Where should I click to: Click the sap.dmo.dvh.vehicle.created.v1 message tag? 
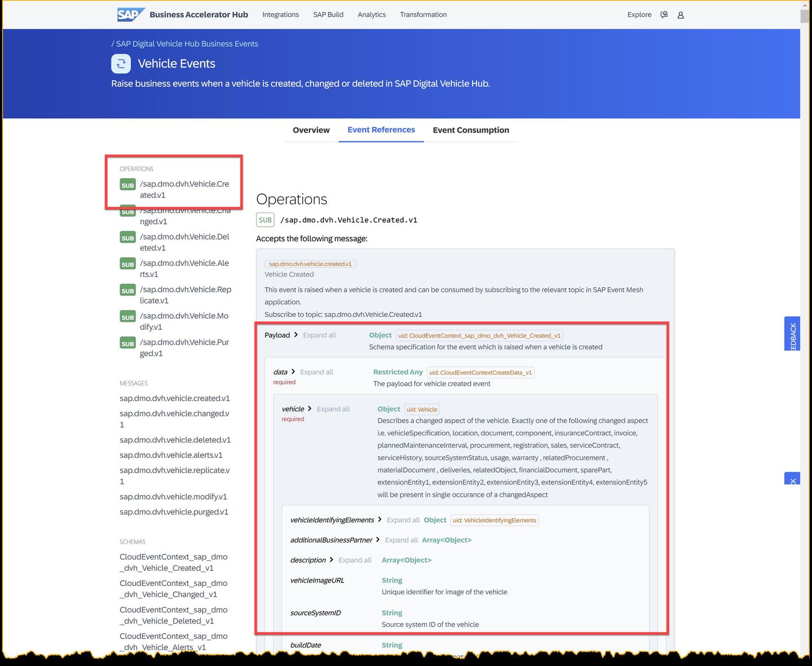[310, 264]
